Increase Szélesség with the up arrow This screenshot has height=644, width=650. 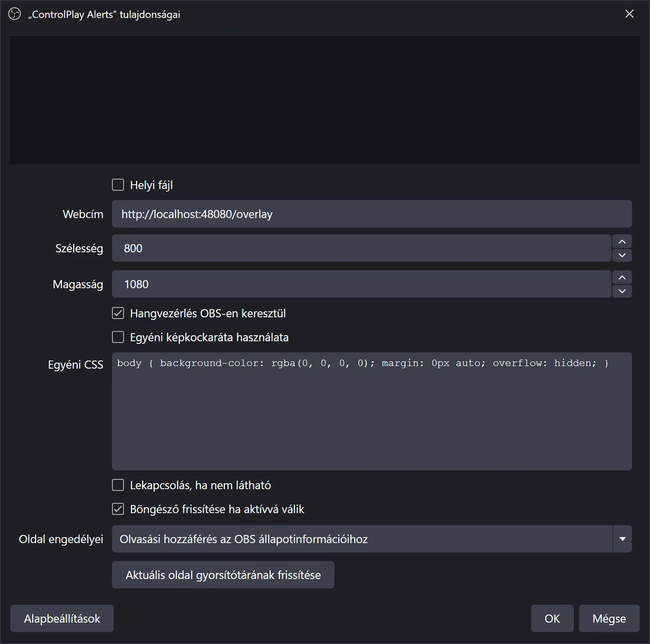tap(622, 241)
